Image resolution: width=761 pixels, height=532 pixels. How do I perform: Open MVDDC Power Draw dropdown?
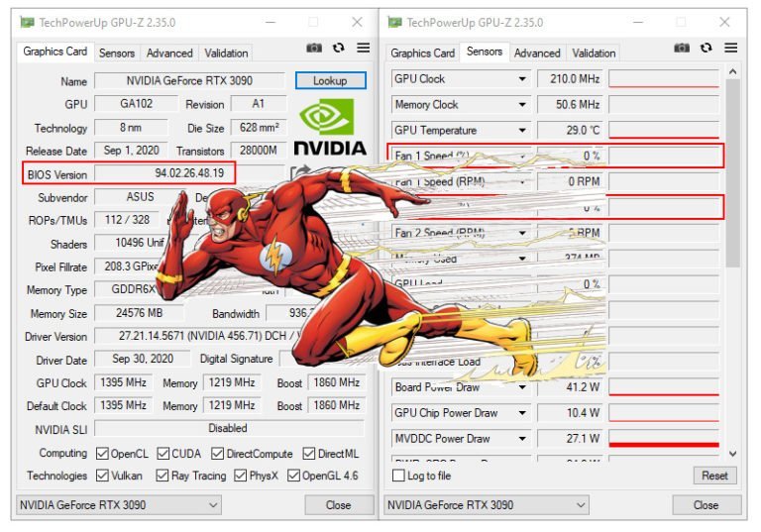click(522, 438)
